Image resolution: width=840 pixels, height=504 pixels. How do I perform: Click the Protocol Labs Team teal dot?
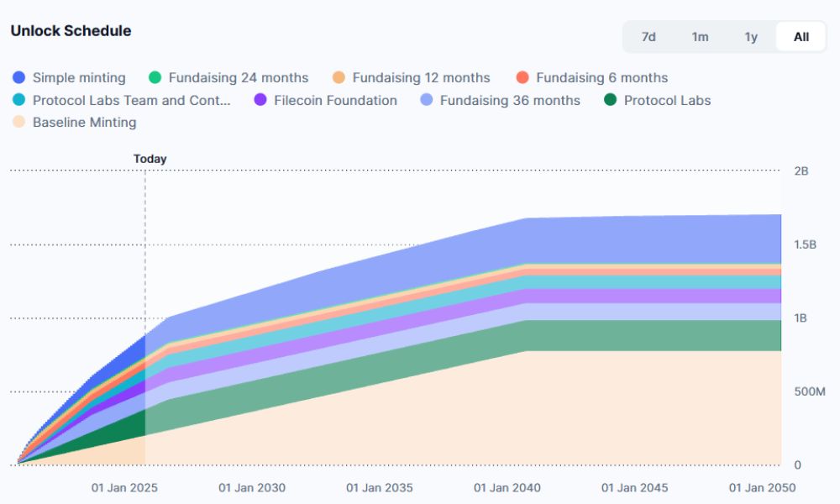click(x=18, y=101)
